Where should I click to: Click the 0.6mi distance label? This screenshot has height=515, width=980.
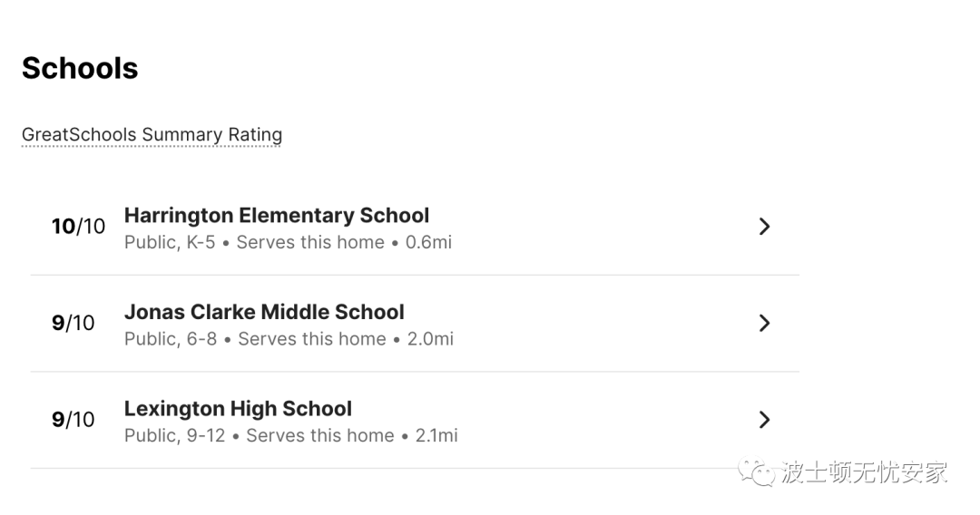pyautogui.click(x=428, y=242)
